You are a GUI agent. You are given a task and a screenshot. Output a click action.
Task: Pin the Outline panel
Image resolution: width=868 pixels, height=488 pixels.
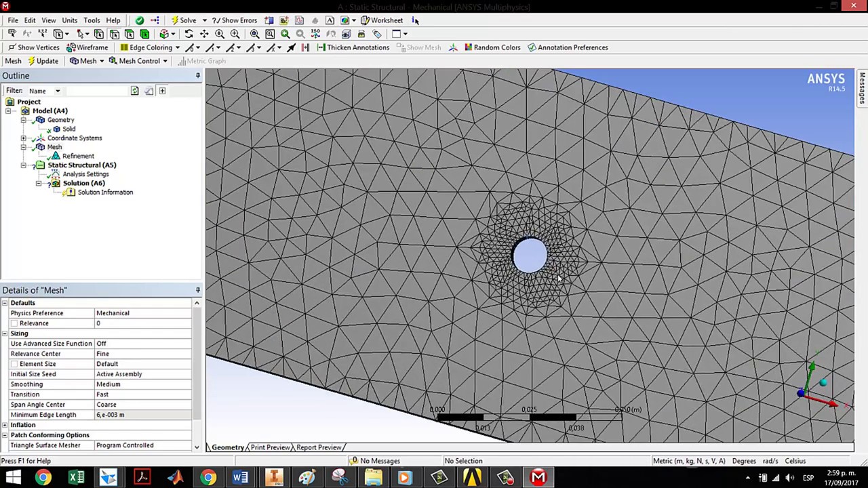[x=198, y=75]
